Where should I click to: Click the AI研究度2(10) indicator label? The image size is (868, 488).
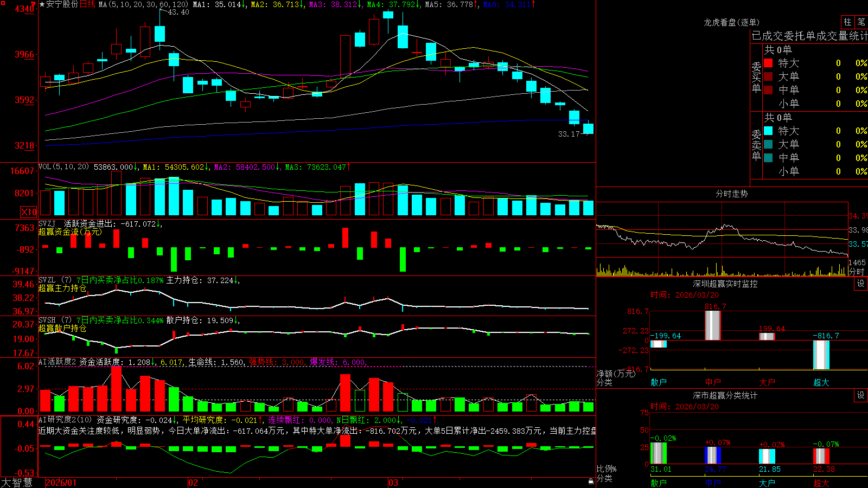[65, 420]
